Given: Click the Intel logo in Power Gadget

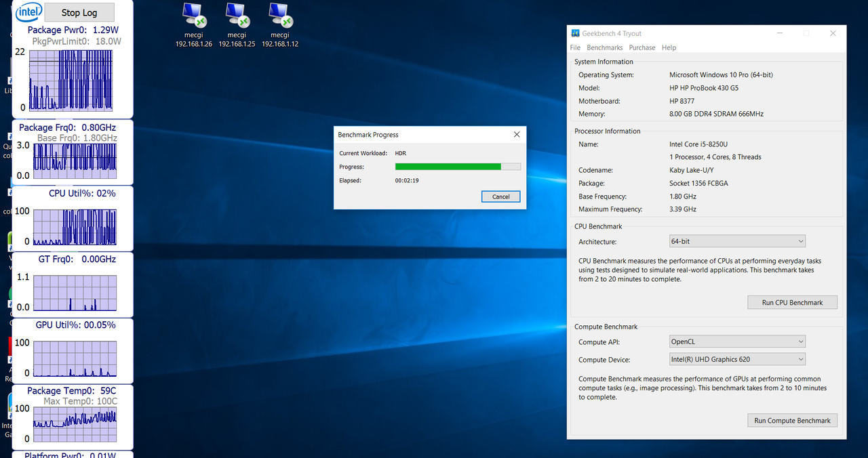Looking at the screenshot, I should click(x=28, y=12).
